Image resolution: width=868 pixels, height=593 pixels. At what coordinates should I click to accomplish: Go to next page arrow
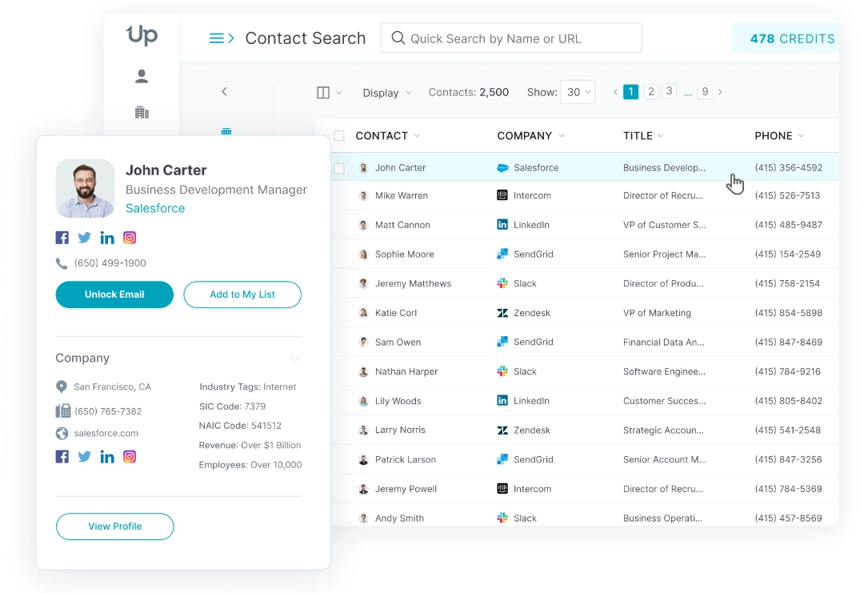coord(720,92)
